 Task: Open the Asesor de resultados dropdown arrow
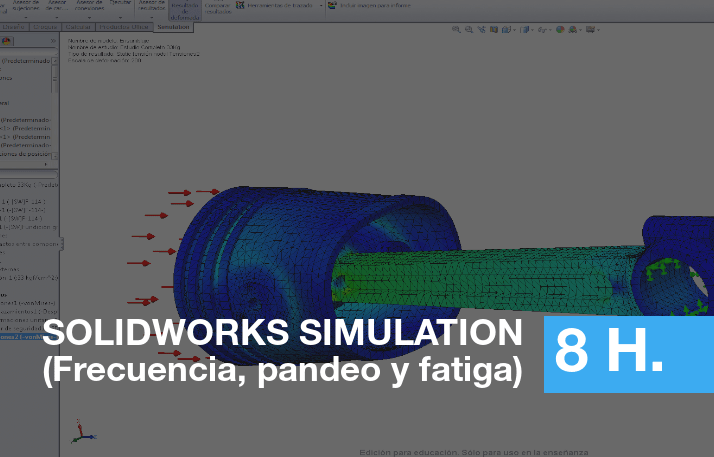click(x=151, y=18)
